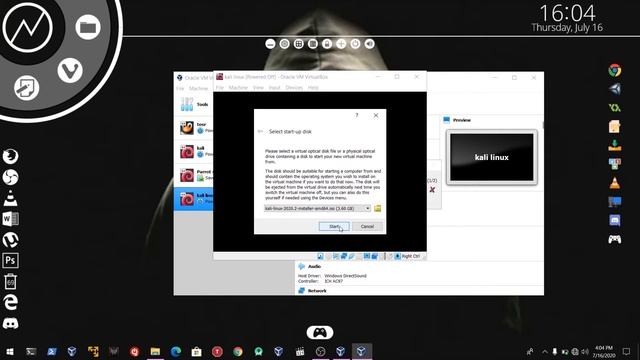The image size is (640, 360).
Task: Click the red X in the notification panel
Action: (432, 190)
